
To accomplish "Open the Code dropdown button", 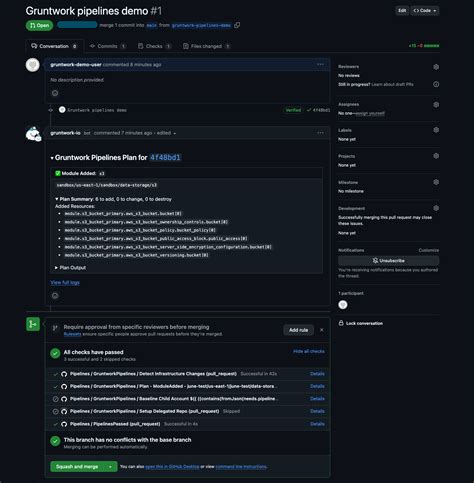I will coord(425,11).
